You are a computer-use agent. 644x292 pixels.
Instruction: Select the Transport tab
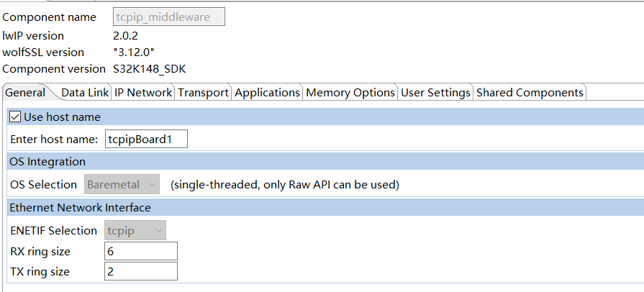pos(203,93)
